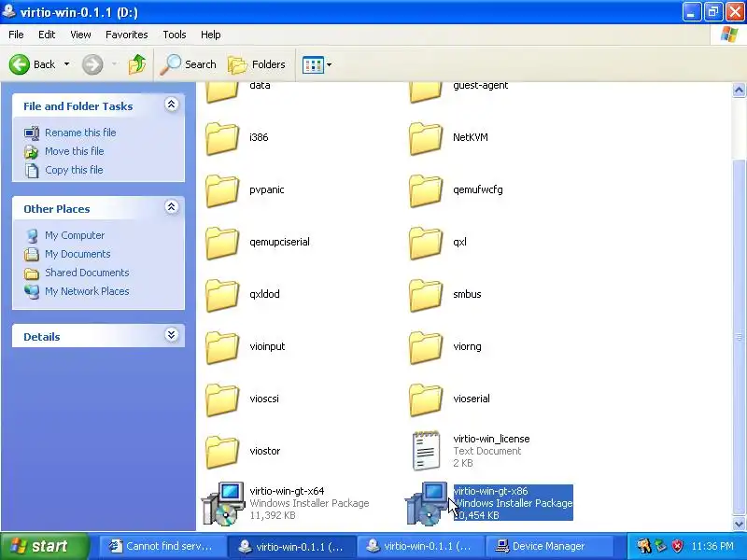
Task: Open the Tools menu
Action: click(x=175, y=35)
